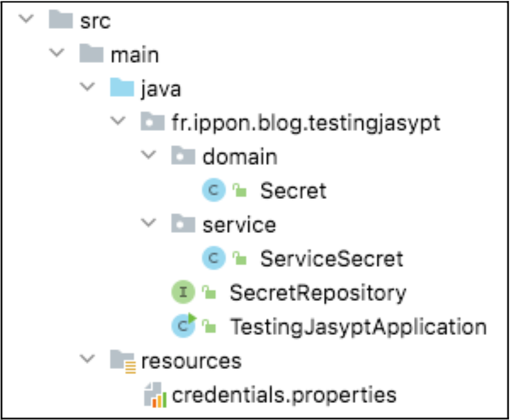Click the TestingJasyptApplication runnable class icon
The image size is (510, 420).
[184, 326]
